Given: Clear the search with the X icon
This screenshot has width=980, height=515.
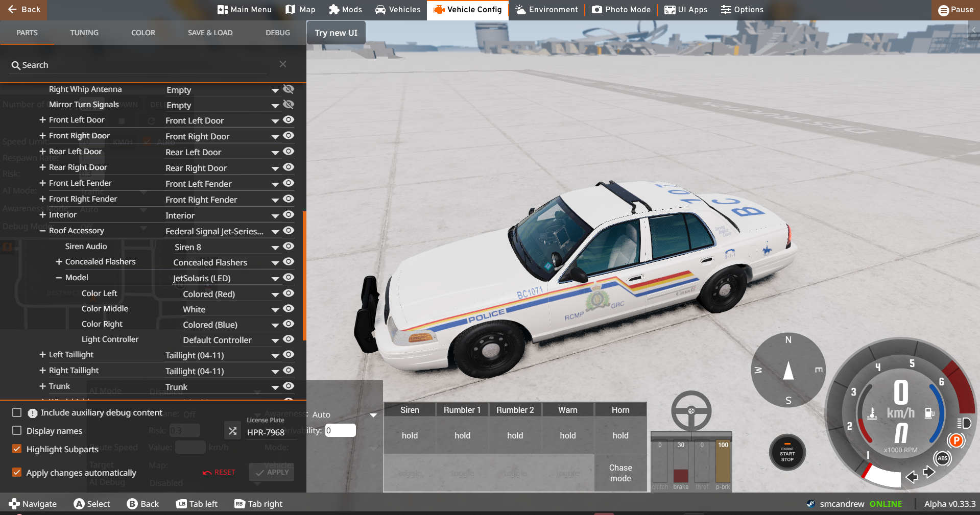Looking at the screenshot, I should pyautogui.click(x=283, y=64).
